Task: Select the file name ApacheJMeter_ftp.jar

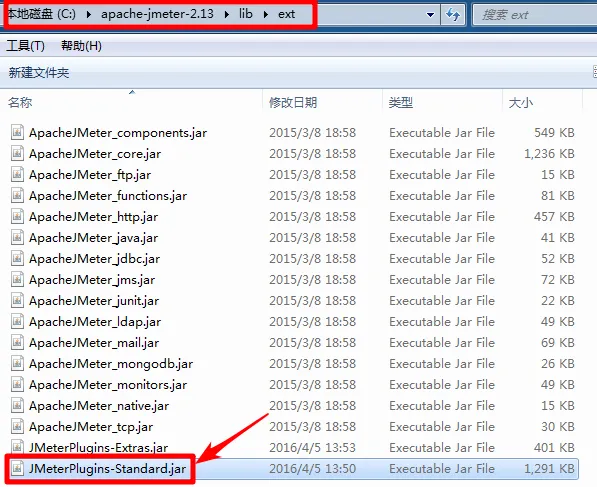Action: (x=90, y=175)
